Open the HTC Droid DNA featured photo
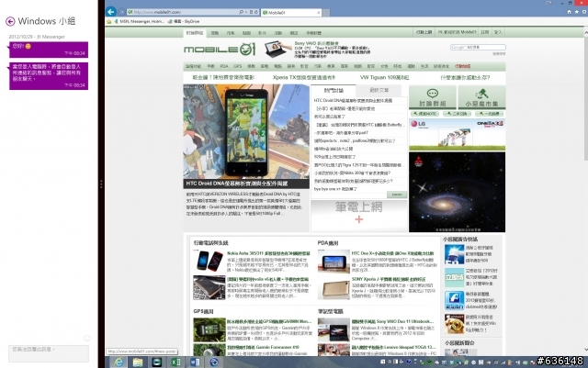Screen dimensions: 588x368 click(246, 131)
